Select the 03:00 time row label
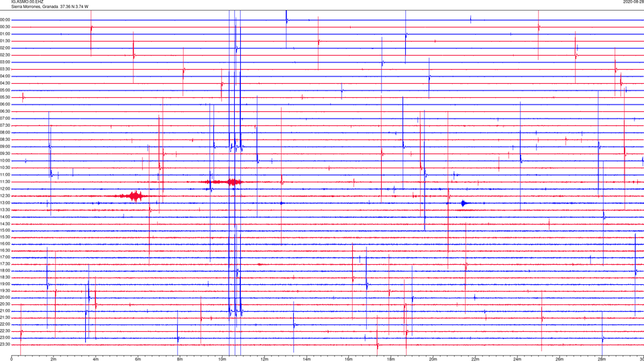This screenshot has width=644, height=362. (5, 62)
